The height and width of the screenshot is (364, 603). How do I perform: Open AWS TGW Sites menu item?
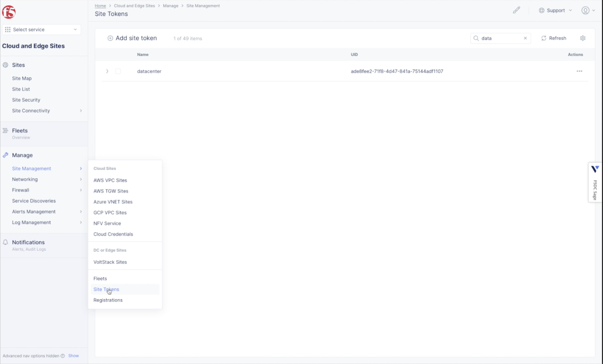111,191
